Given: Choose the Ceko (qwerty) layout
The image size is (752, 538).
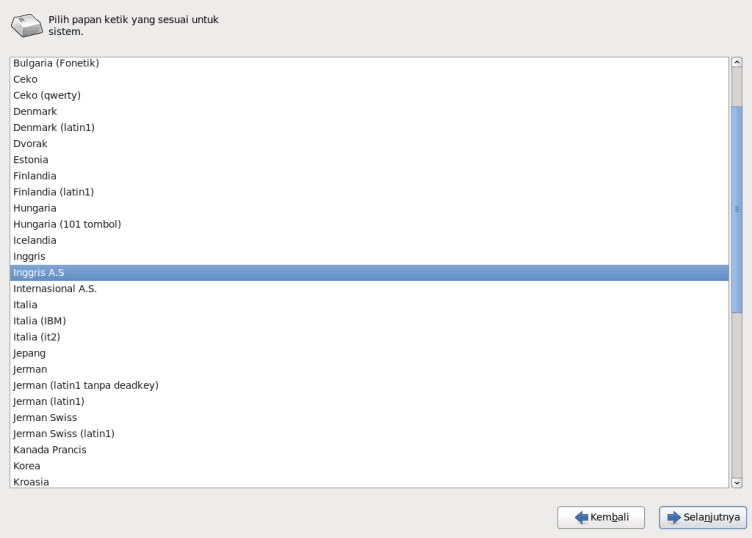Looking at the screenshot, I should click(x=47, y=95).
